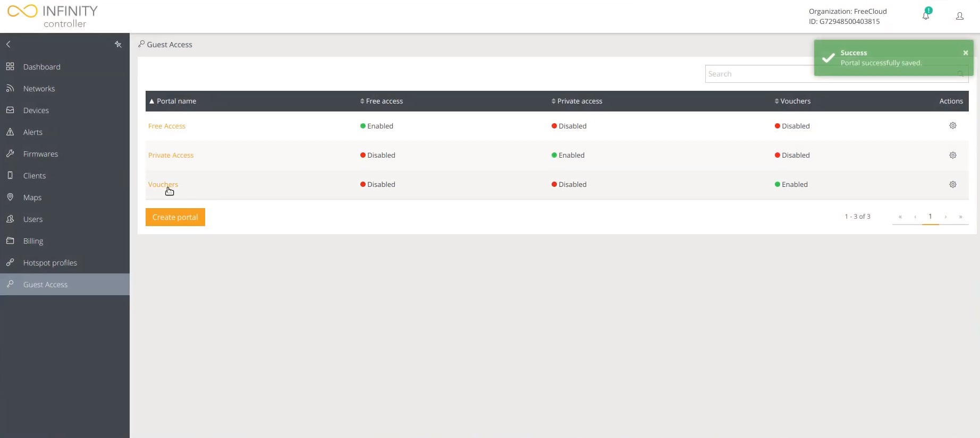980x438 pixels.
Task: Sort by Private access column
Action: click(x=577, y=101)
